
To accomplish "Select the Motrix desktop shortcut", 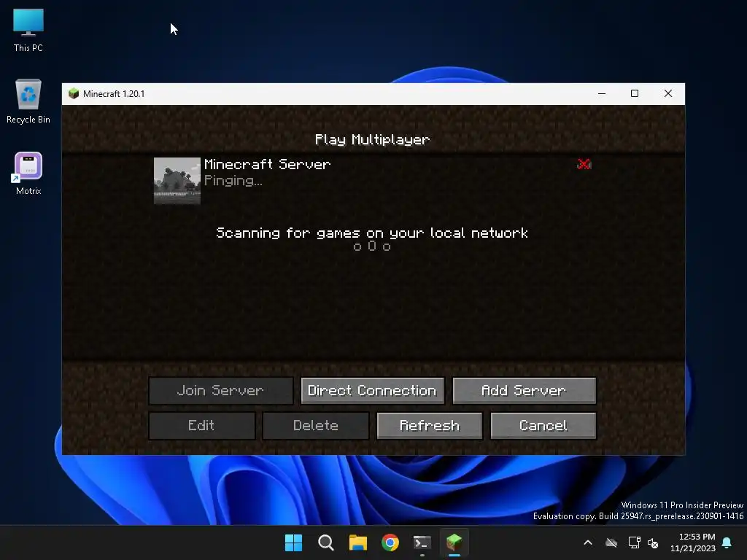I will [28, 174].
